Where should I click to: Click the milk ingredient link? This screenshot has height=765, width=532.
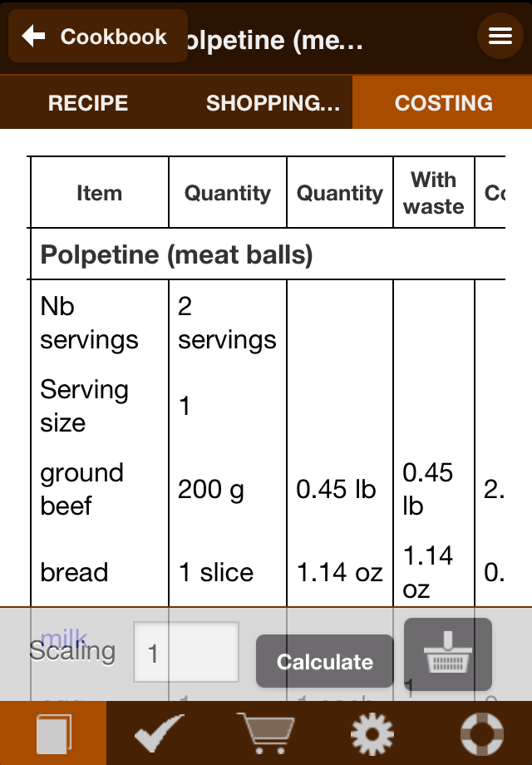click(x=64, y=637)
